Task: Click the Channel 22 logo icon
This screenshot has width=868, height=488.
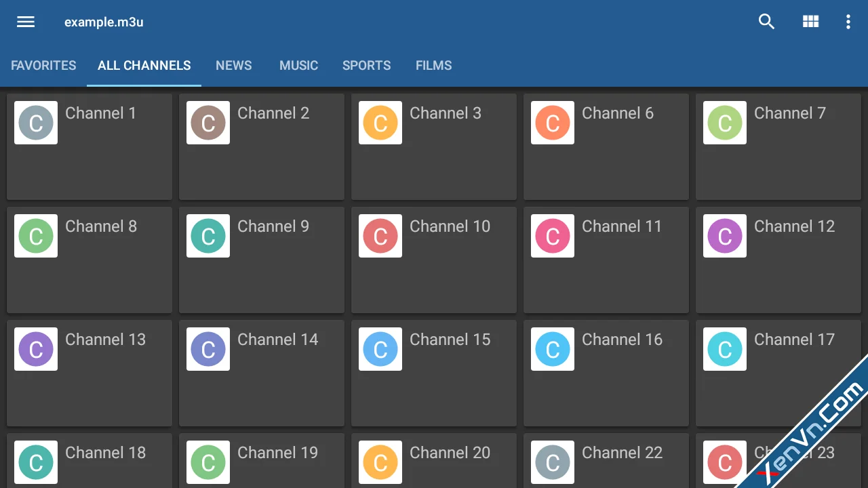Action: [x=553, y=462]
